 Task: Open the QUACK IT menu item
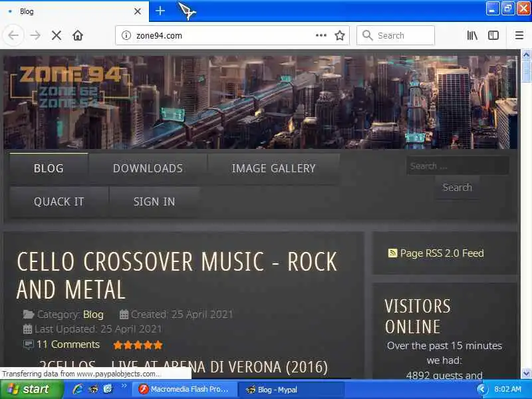(59, 201)
